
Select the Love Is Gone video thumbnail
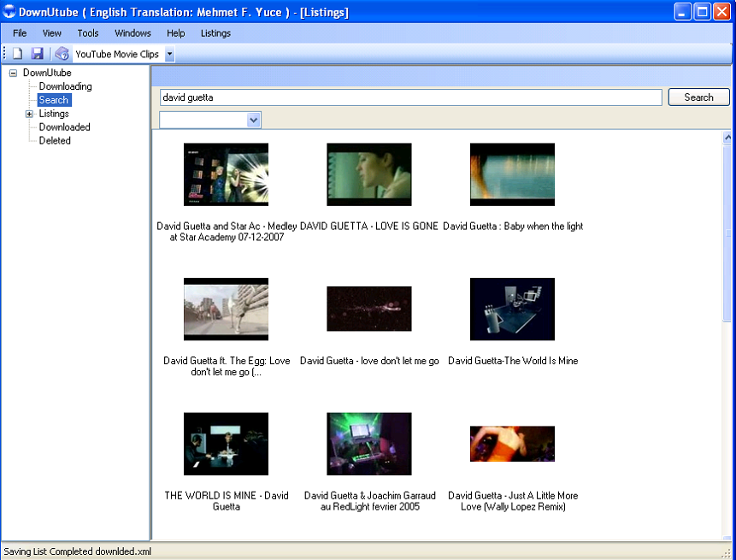(369, 174)
